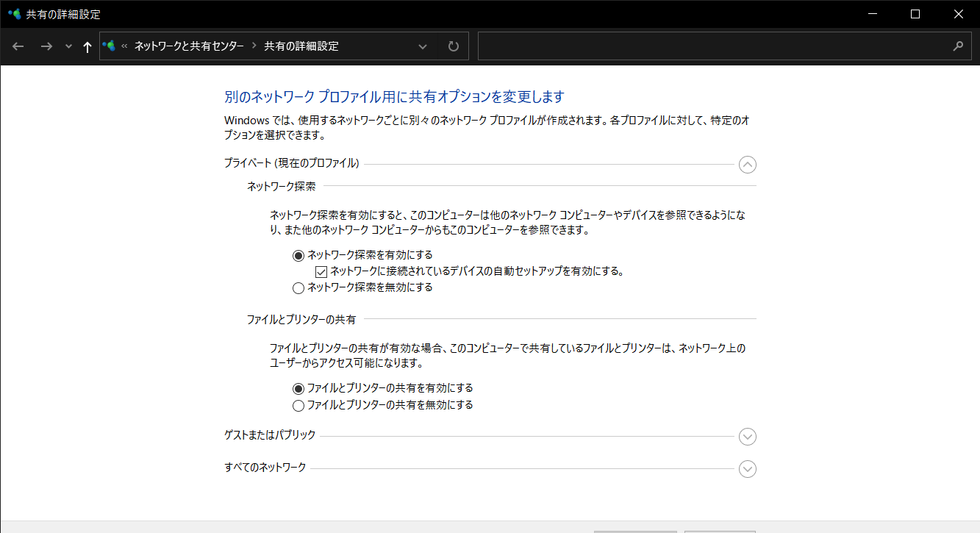Click the ネットワーク探索 subsection label

click(x=282, y=187)
